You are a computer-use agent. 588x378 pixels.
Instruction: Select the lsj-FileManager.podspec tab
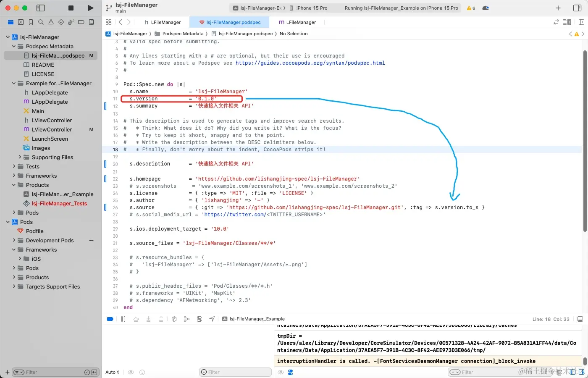[x=230, y=22]
